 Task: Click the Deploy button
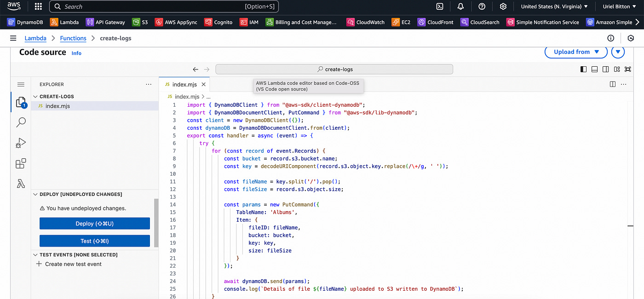pyautogui.click(x=95, y=224)
